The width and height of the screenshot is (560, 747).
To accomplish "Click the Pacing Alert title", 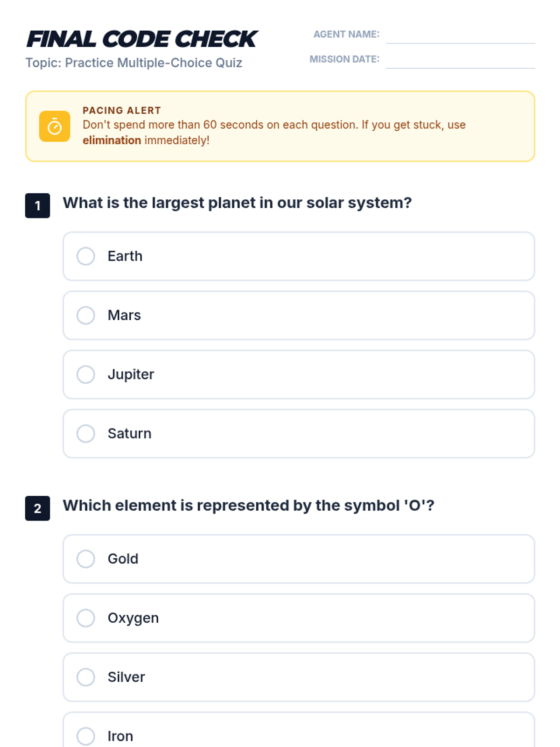I will point(122,111).
